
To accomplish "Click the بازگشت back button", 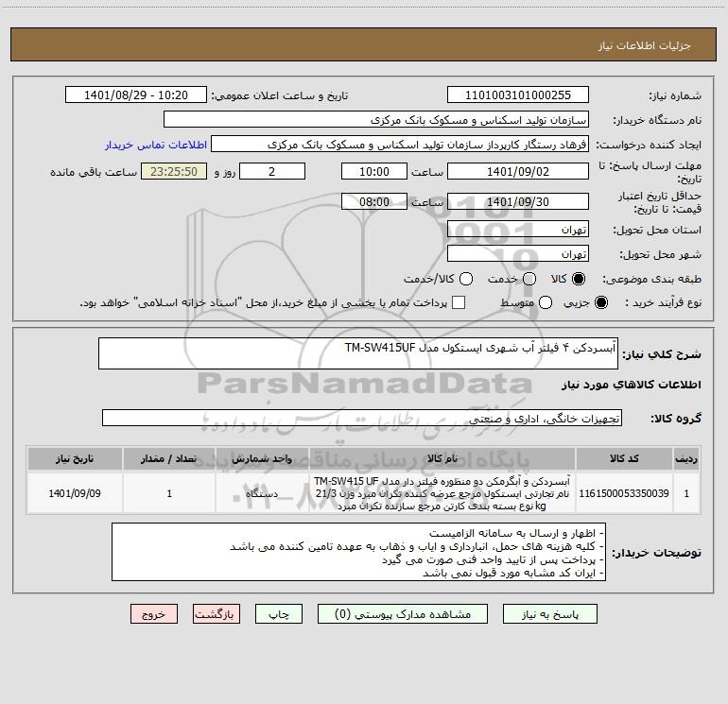I will (217, 614).
